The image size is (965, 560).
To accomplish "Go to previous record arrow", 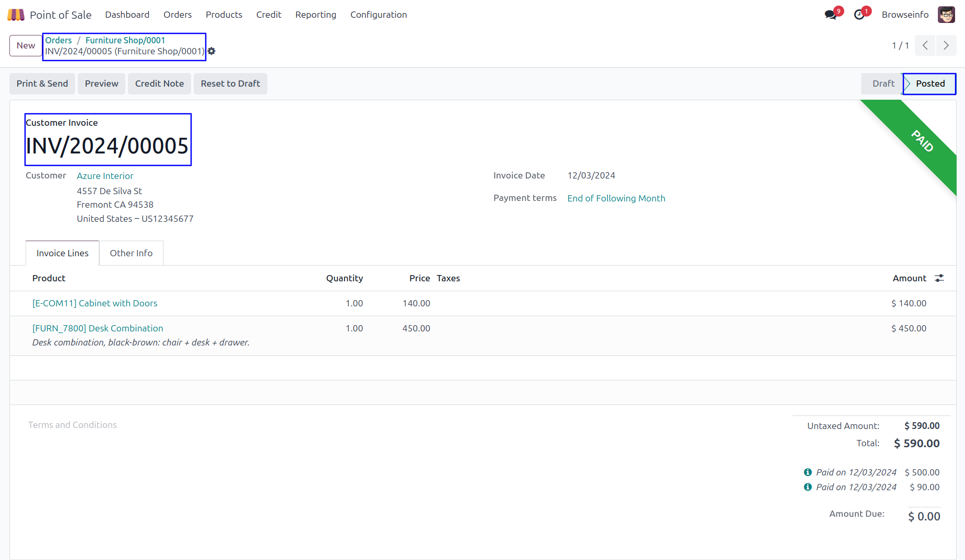I will tap(925, 45).
